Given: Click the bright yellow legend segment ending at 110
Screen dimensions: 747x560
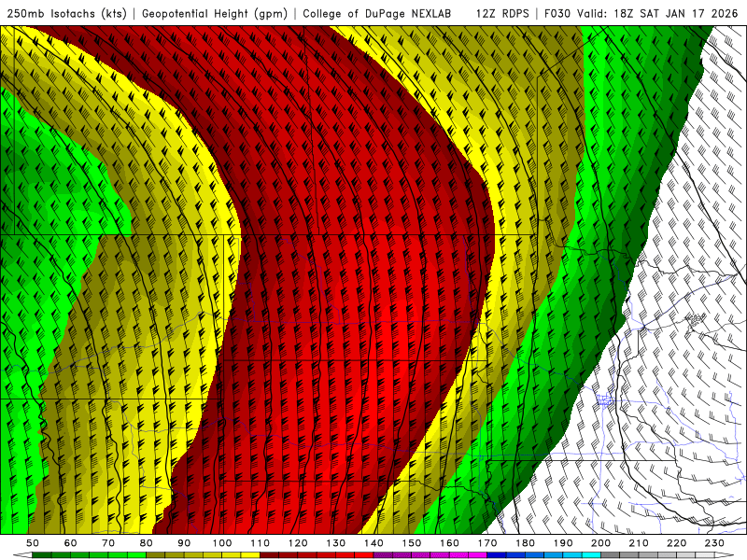Looking at the screenshot, I should tap(250, 555).
